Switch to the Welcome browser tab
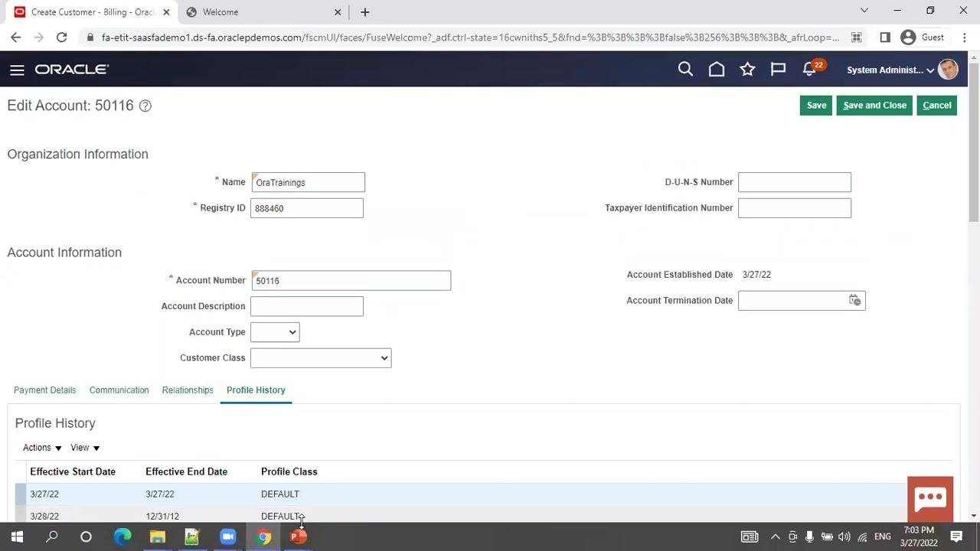980x551 pixels. pyautogui.click(x=263, y=11)
